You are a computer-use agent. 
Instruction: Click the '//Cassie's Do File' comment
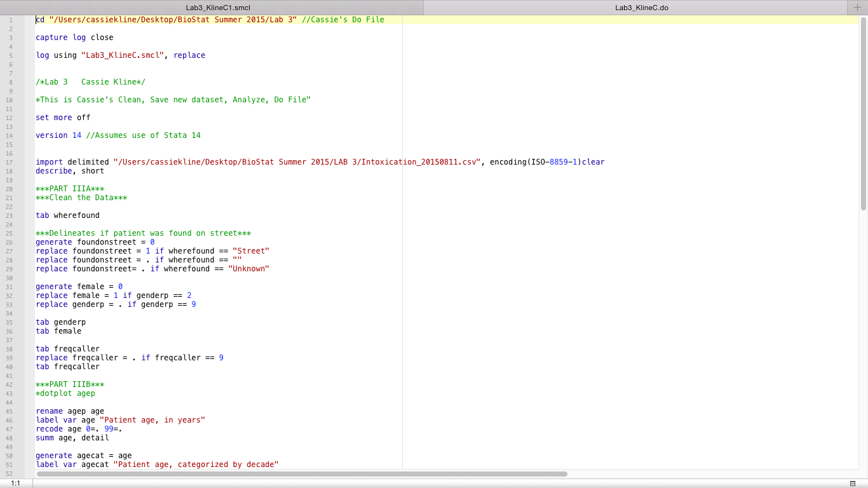click(x=343, y=20)
